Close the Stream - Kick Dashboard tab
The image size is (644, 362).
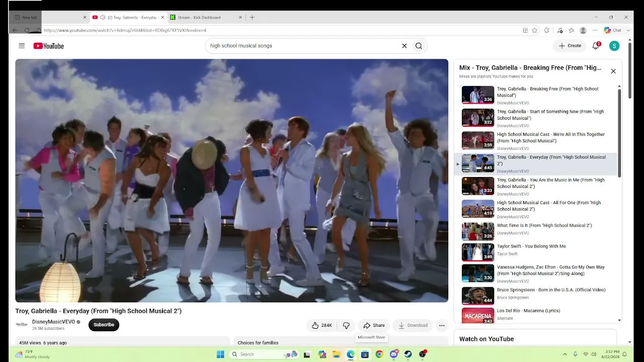coord(240,17)
